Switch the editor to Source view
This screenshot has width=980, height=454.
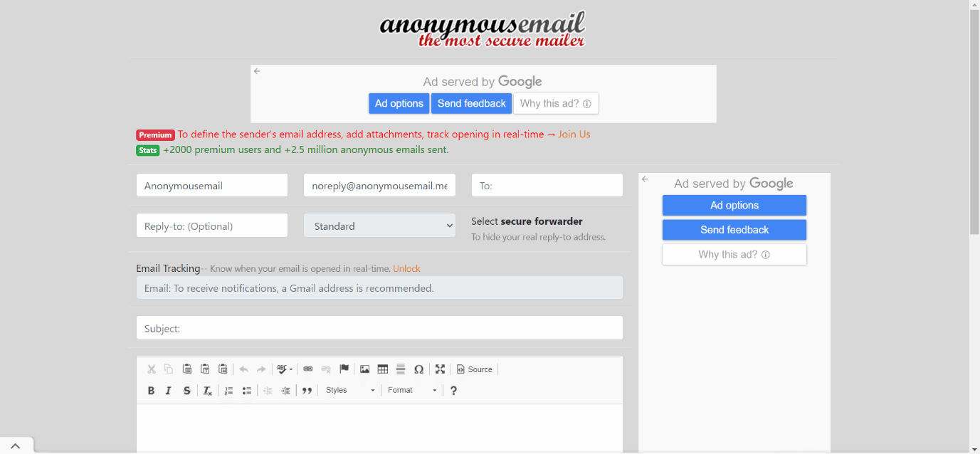(475, 369)
